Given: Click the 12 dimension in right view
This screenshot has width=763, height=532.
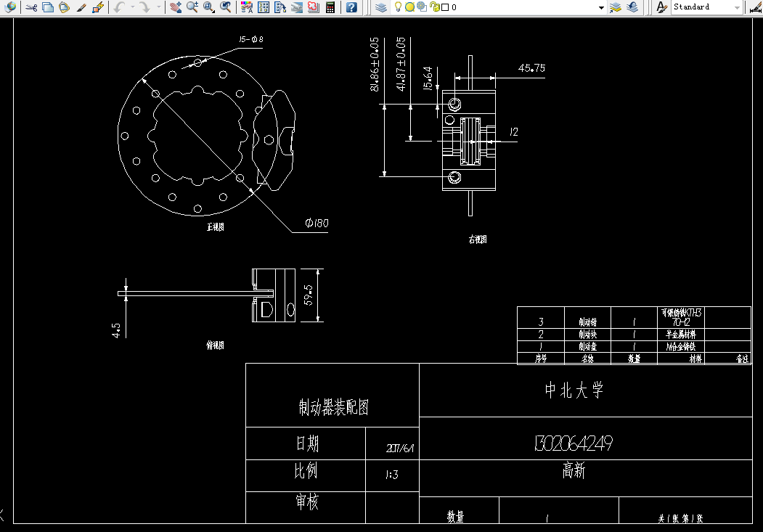Looking at the screenshot, I should [x=514, y=132].
